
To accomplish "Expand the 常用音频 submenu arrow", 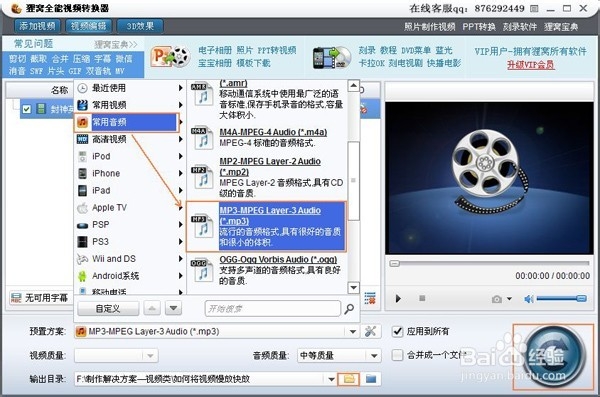I will pos(181,122).
